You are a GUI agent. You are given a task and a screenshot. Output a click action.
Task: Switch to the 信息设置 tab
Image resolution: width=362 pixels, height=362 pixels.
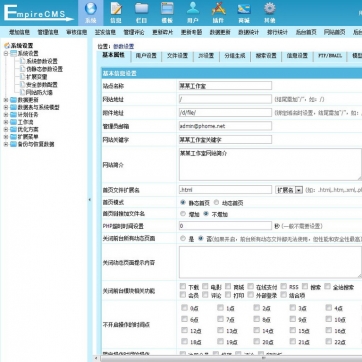pos(297,56)
